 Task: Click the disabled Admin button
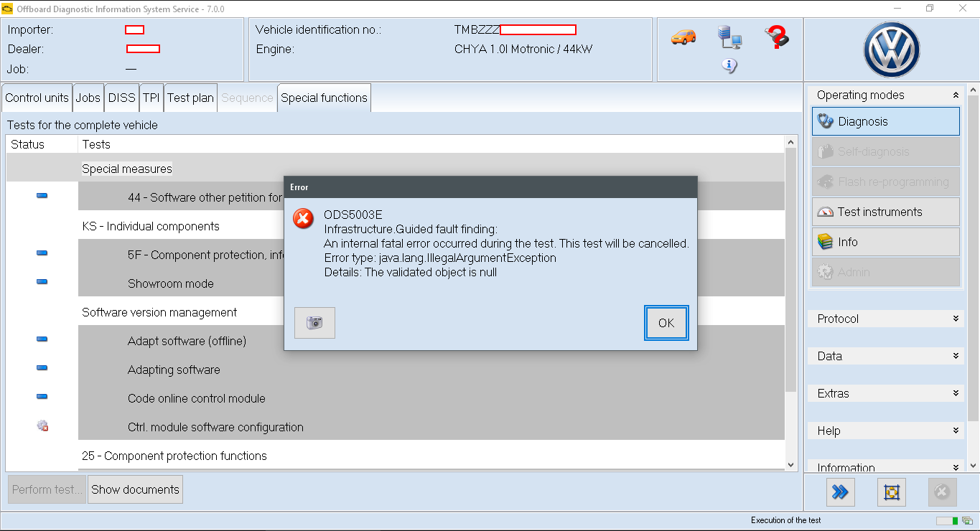[886, 272]
